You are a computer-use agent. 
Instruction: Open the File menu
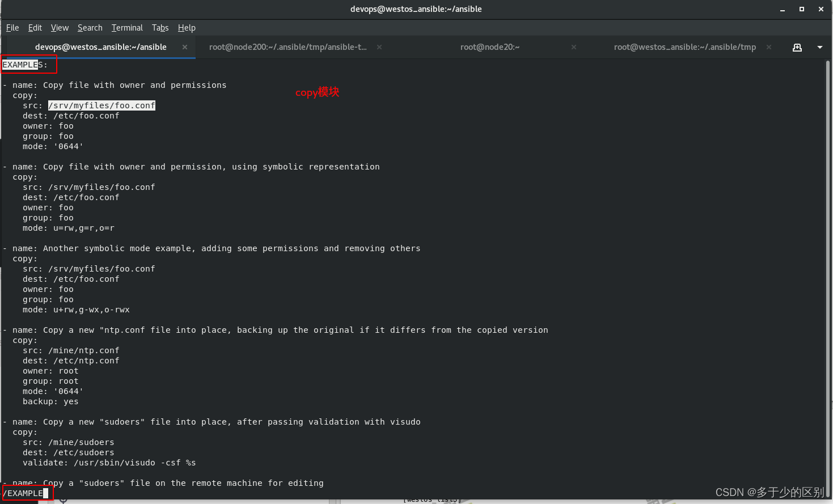[x=12, y=28]
